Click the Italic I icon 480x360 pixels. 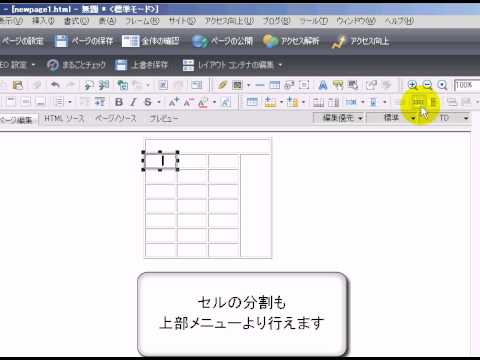[x=133, y=102]
